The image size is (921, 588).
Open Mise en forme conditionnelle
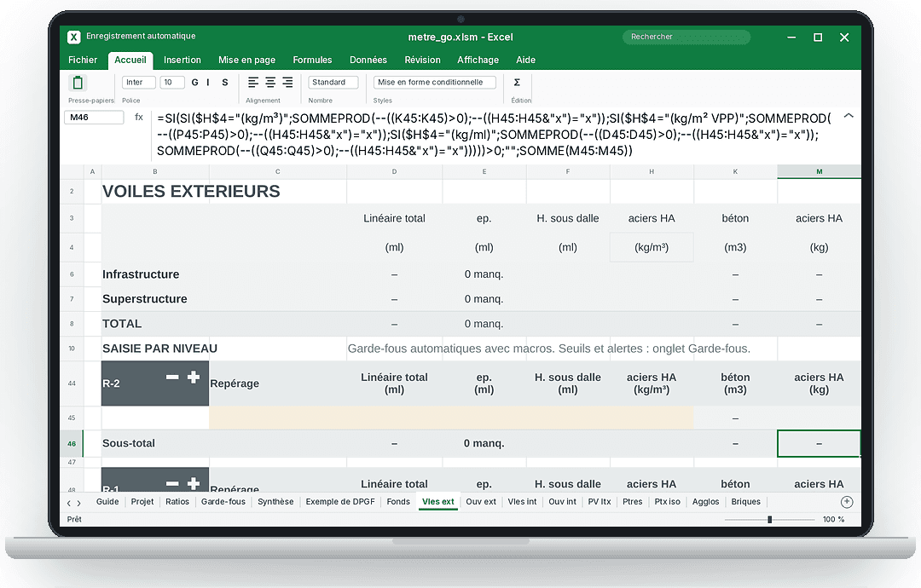tap(435, 83)
